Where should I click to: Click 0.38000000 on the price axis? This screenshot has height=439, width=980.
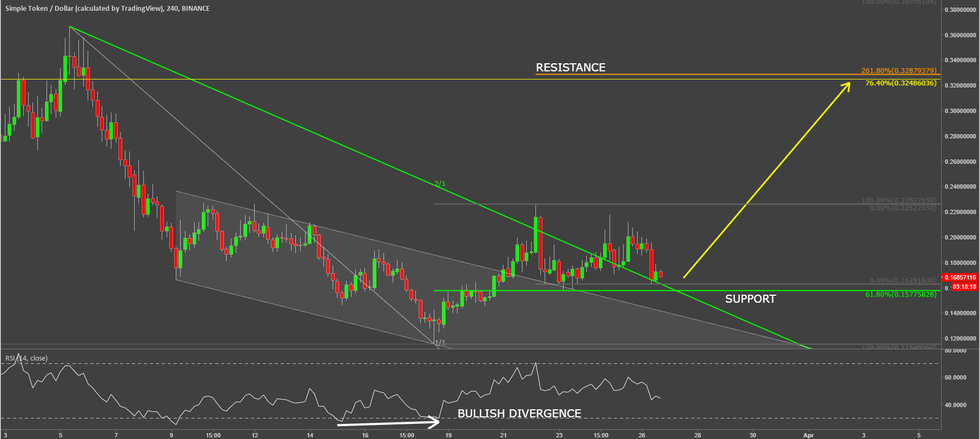(x=960, y=10)
